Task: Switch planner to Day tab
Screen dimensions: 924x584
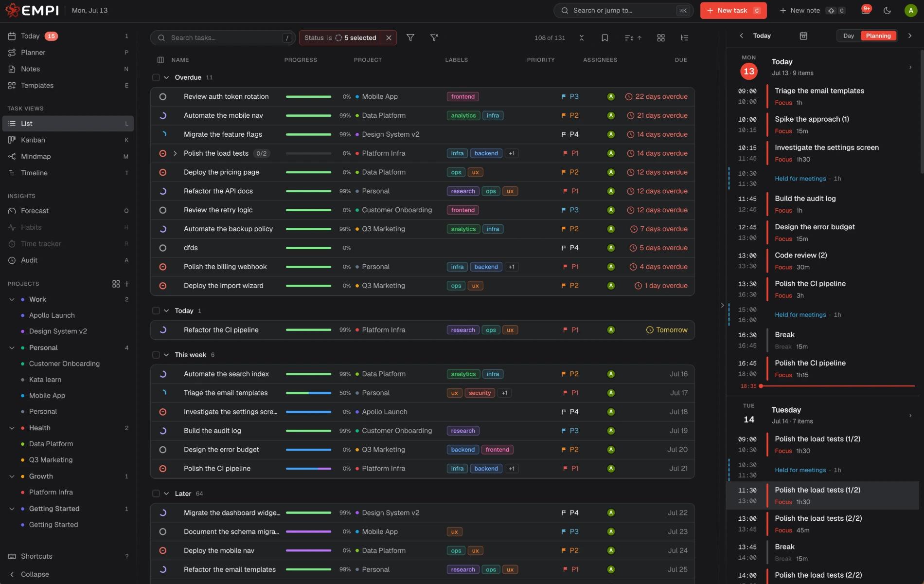Action: 849,36
